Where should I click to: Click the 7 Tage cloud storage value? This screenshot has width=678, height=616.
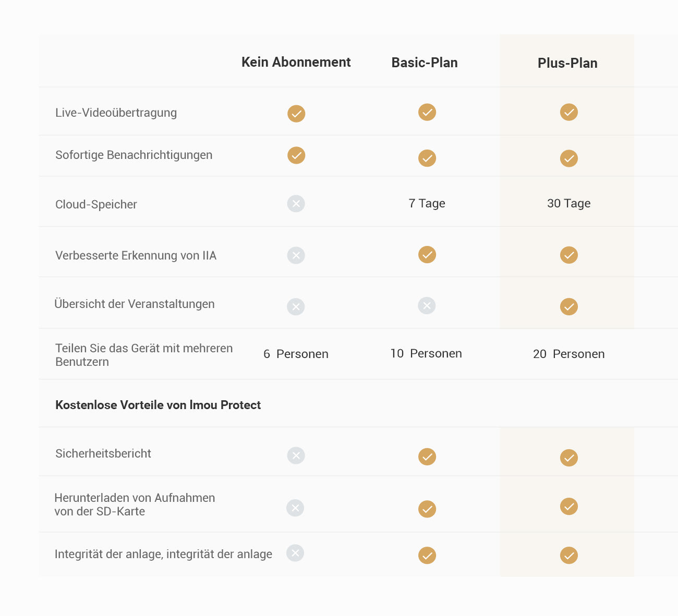tap(427, 203)
